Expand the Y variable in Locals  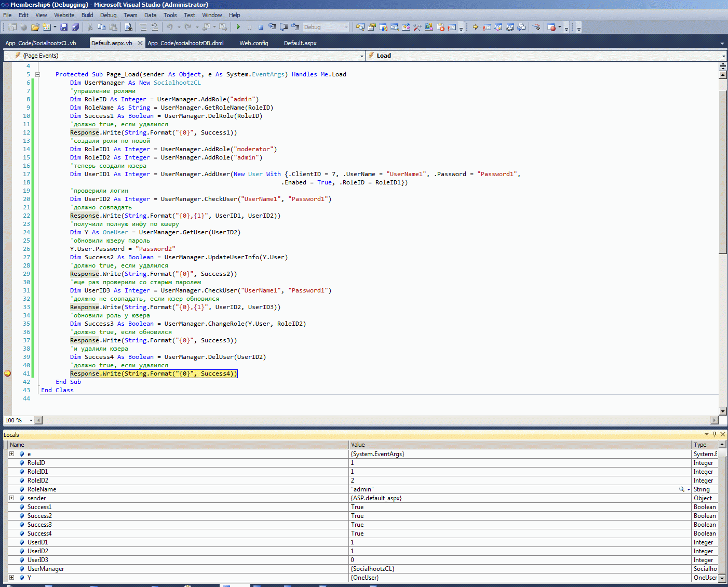pyautogui.click(x=11, y=578)
